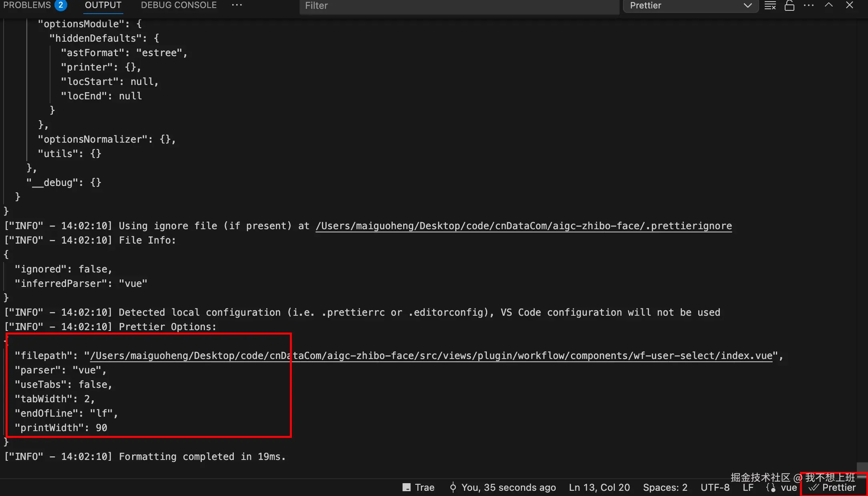Open the Prettier output channel dropdown
This screenshot has width=868, height=496.
pos(690,6)
